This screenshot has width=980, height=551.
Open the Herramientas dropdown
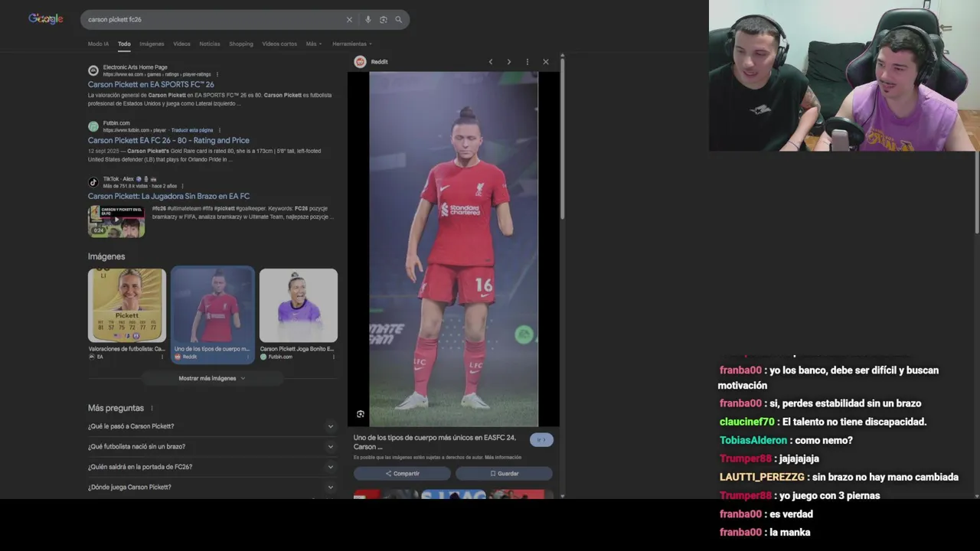coord(352,44)
